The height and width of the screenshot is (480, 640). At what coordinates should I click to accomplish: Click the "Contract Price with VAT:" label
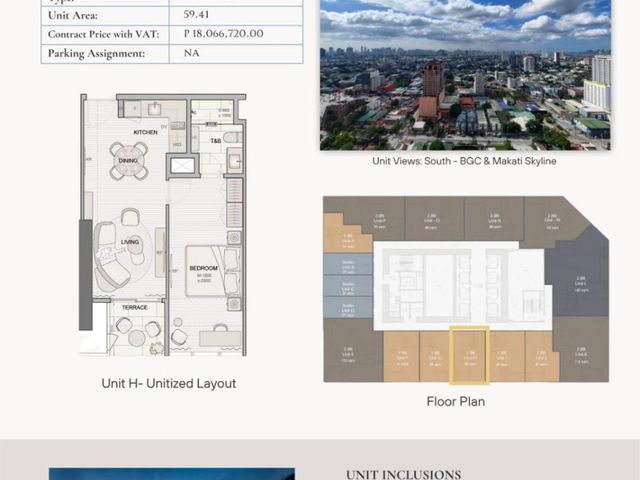[x=103, y=34]
